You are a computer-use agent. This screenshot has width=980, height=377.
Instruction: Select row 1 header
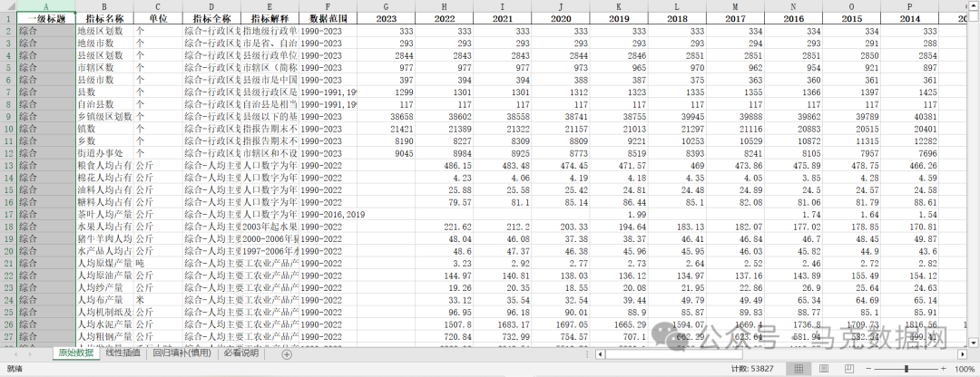point(7,19)
